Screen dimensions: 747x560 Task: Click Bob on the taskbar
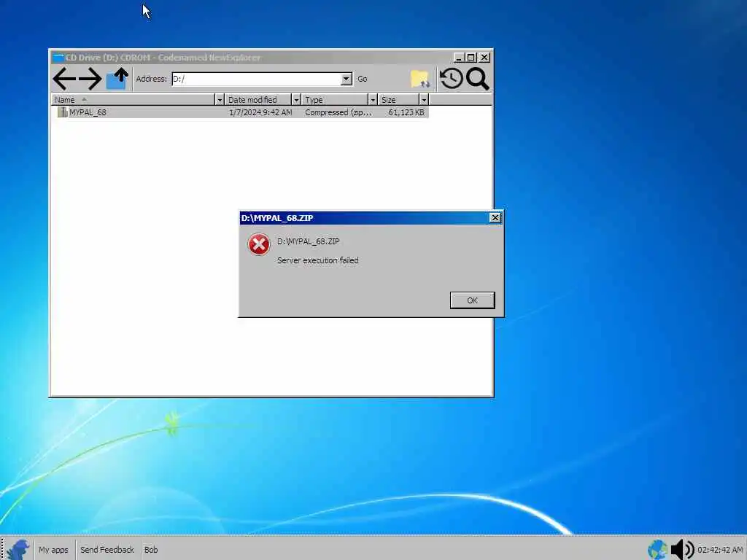pyautogui.click(x=151, y=550)
